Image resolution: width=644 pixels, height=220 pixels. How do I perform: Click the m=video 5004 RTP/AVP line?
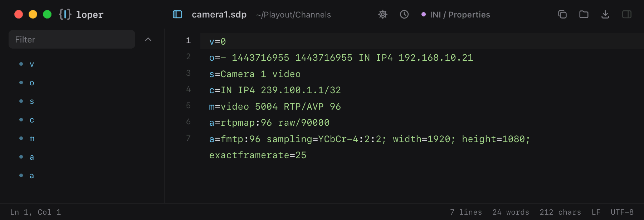(275, 106)
